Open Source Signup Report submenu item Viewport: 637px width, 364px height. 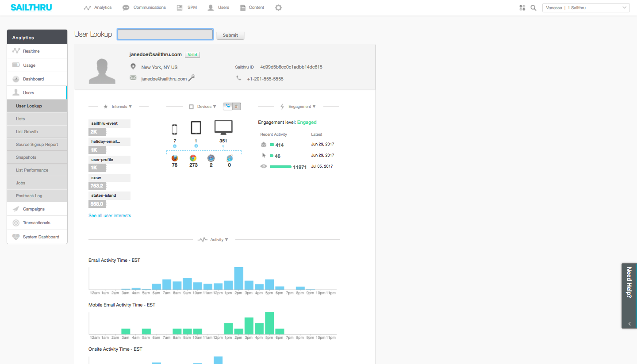click(37, 145)
